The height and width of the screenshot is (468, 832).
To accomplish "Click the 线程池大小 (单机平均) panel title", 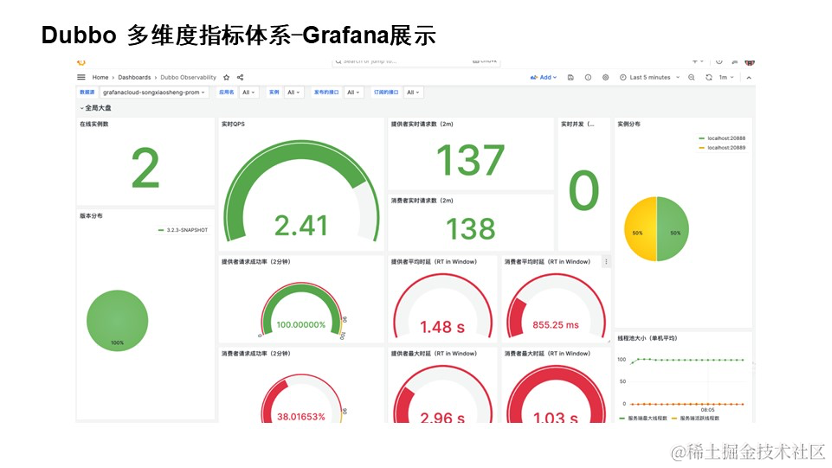I will 647,338.
